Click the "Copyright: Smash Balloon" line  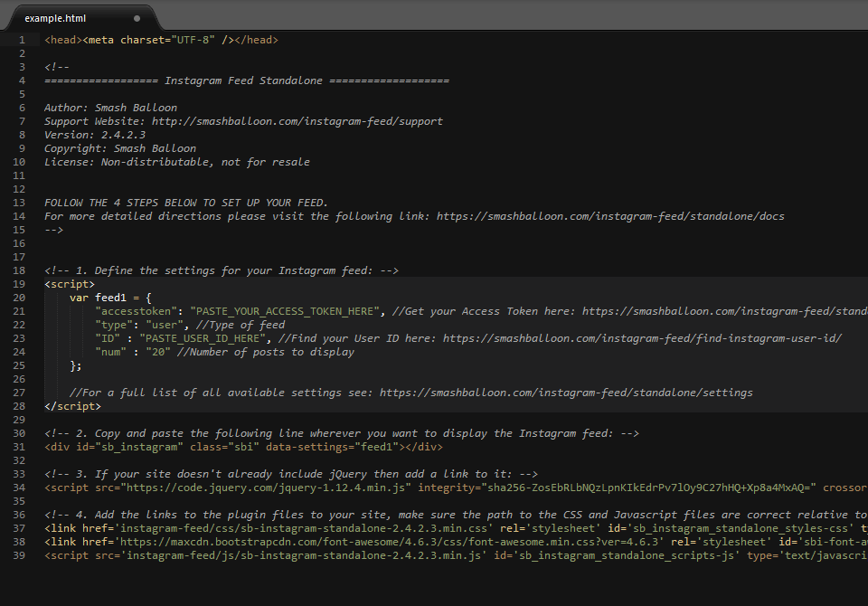120,148
